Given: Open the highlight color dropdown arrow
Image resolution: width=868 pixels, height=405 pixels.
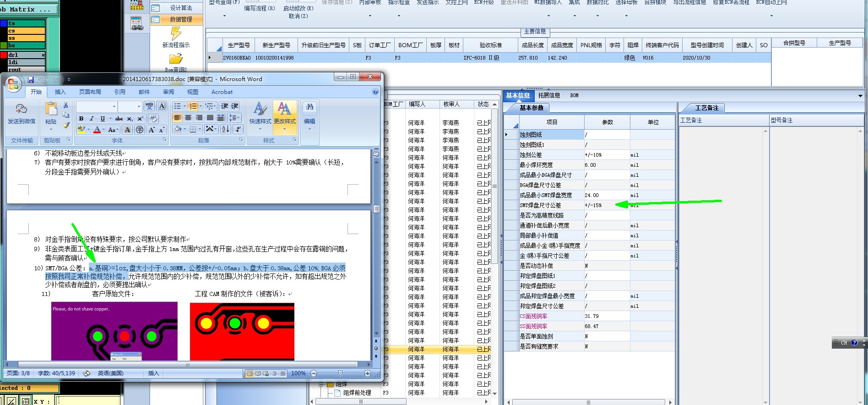Looking at the screenshot, I should [x=88, y=130].
